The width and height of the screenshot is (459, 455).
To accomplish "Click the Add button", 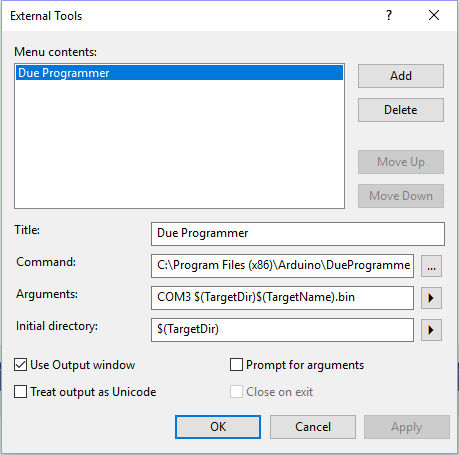I will tap(401, 76).
